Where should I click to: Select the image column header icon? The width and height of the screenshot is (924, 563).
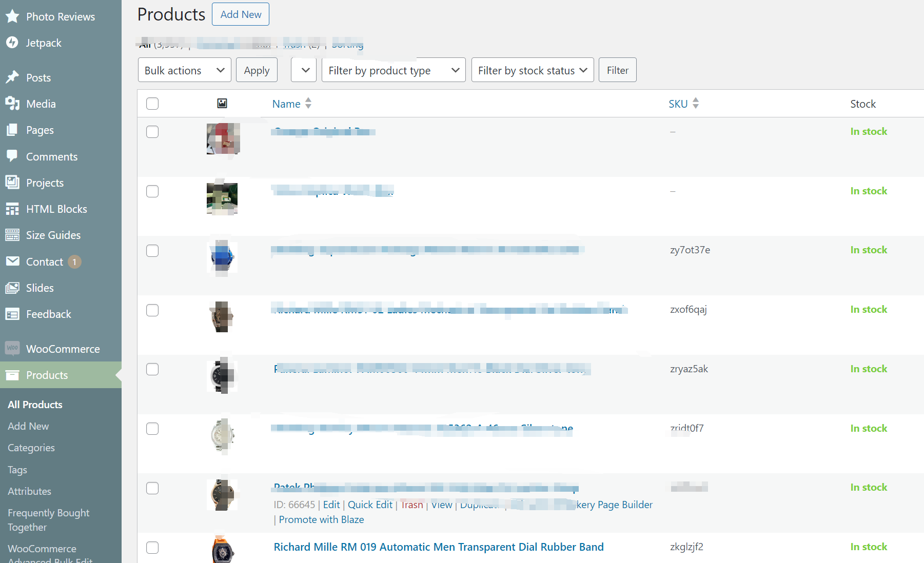[222, 103]
